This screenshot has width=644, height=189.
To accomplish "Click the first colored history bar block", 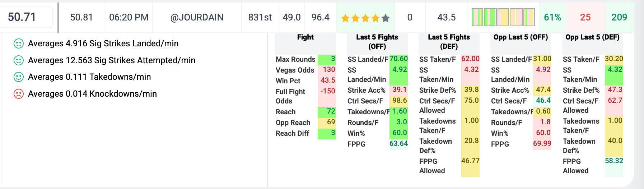I will (477, 17).
